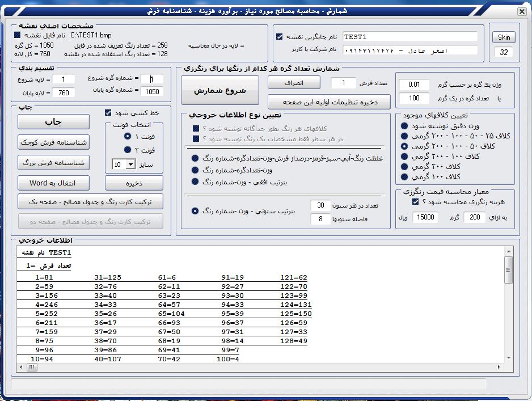Click the شماره گره پایان field showing 1050
The width and height of the screenshot is (532, 401).
click(151, 91)
